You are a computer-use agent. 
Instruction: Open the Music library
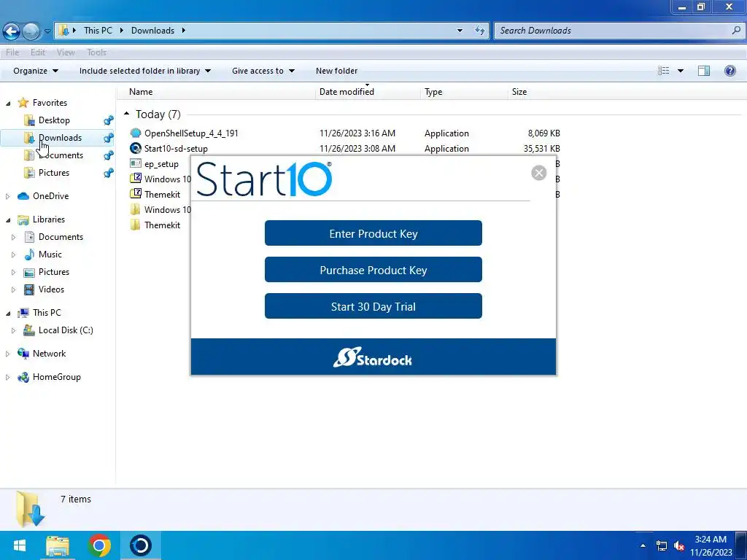[50, 254]
